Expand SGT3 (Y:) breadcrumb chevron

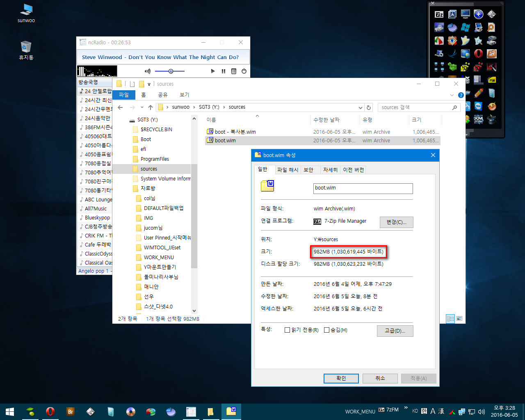224,107
